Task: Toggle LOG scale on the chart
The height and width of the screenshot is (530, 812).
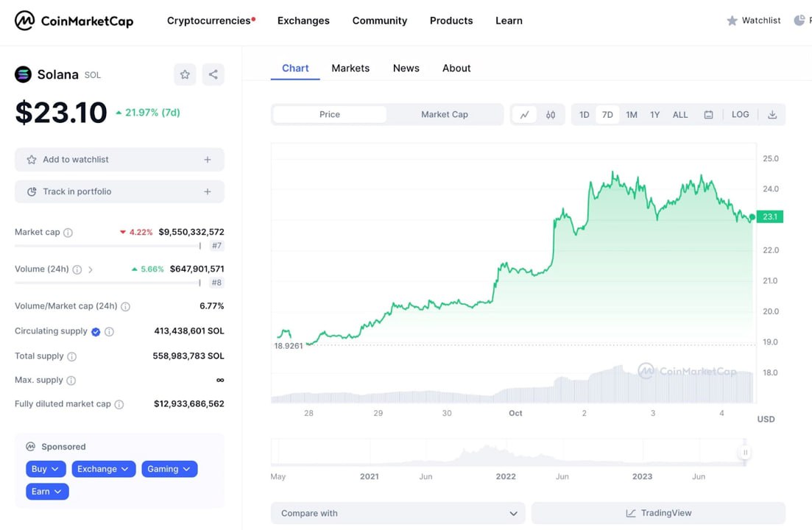Action: [x=740, y=115]
